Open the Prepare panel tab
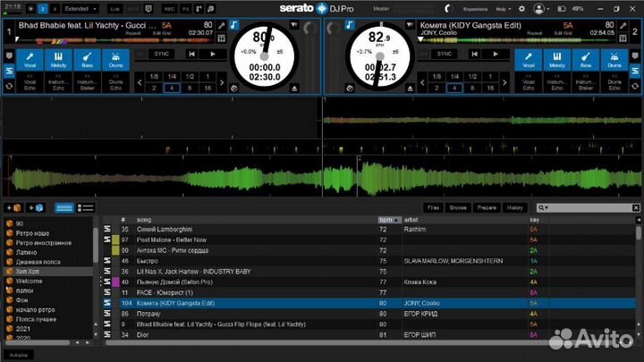 (x=487, y=207)
